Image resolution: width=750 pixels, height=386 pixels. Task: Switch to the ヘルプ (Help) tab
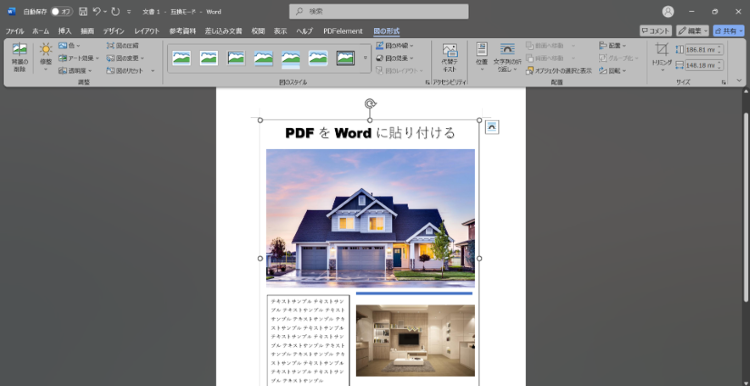[305, 31]
